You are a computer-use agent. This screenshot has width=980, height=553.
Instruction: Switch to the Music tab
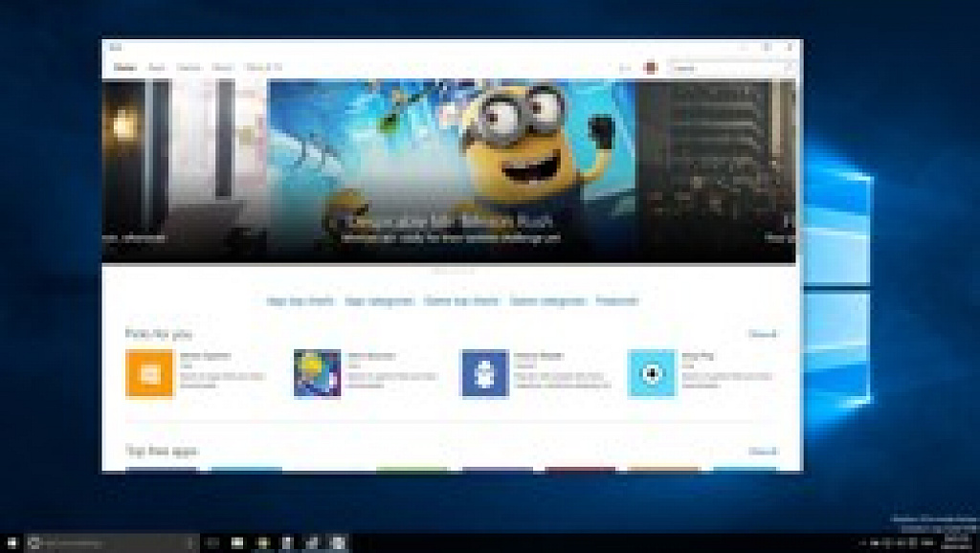(222, 68)
